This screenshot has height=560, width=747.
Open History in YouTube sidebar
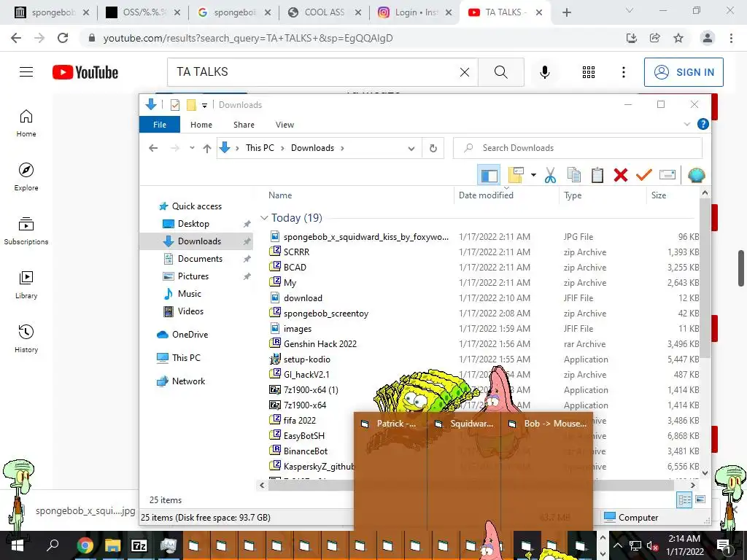[x=26, y=338]
